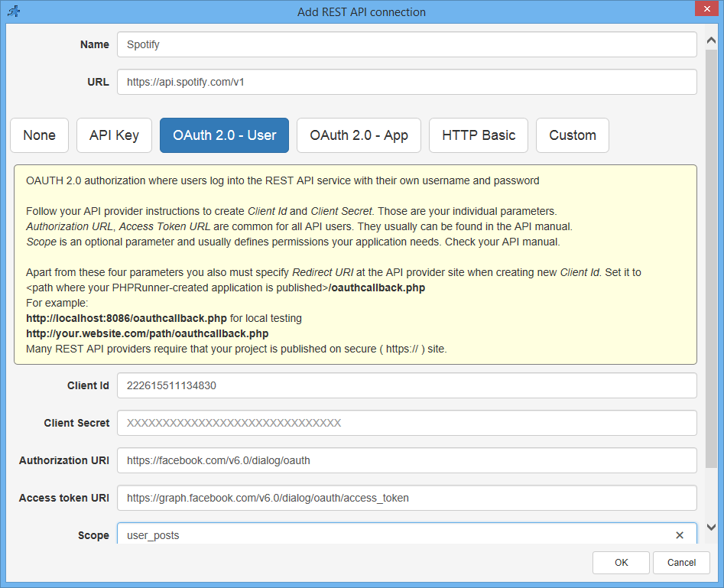Switch to API Key authorization

pos(114,135)
